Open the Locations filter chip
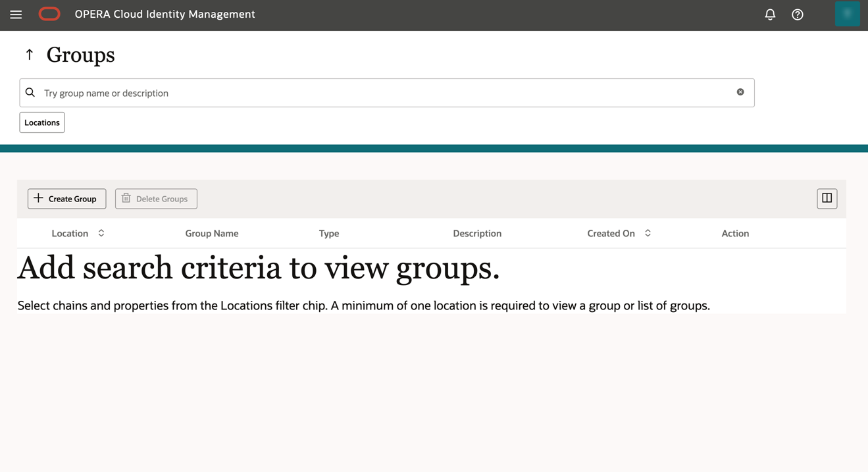This screenshot has height=472, width=868. coord(42,122)
